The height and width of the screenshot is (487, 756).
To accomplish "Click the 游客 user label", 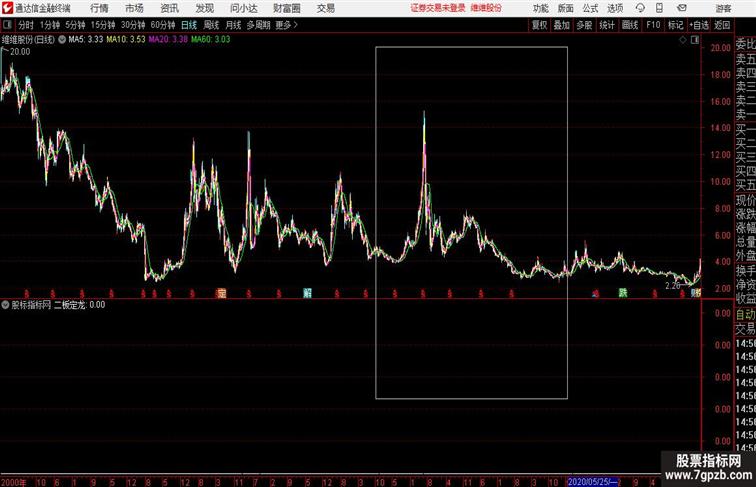I will coord(723,8).
